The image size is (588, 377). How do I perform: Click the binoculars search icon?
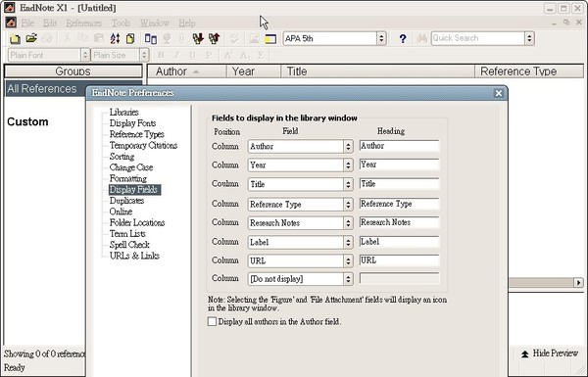(x=422, y=38)
